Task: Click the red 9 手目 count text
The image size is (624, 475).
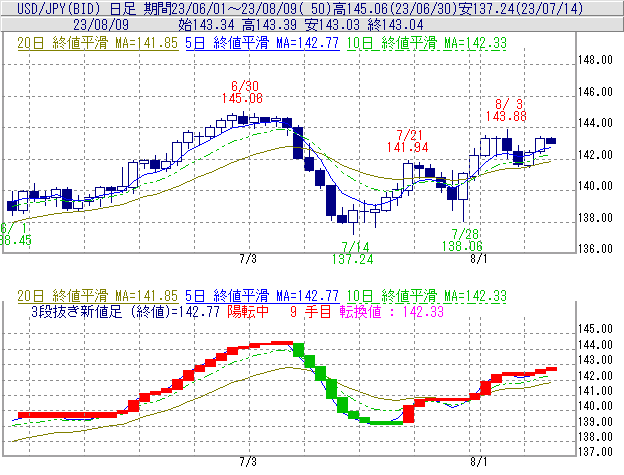Action: [x=311, y=311]
